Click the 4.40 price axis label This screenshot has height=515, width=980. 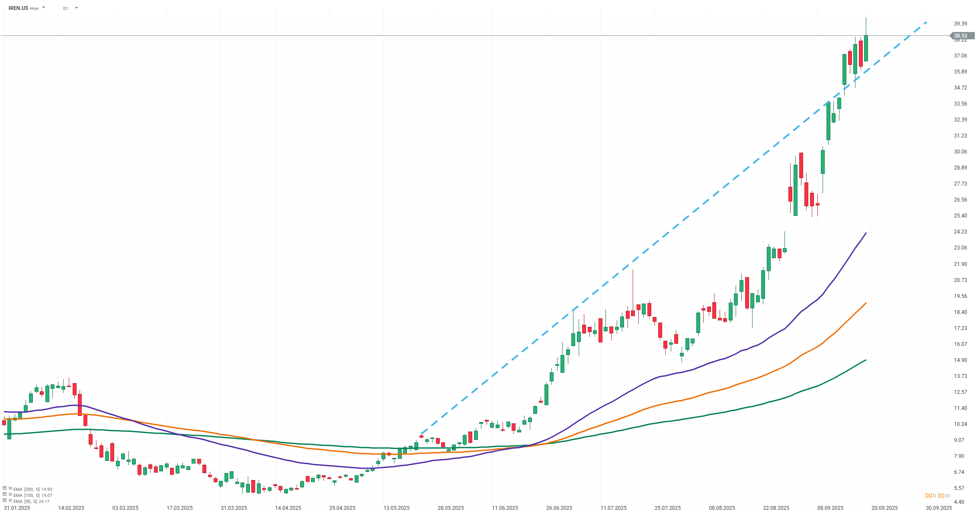click(959, 502)
